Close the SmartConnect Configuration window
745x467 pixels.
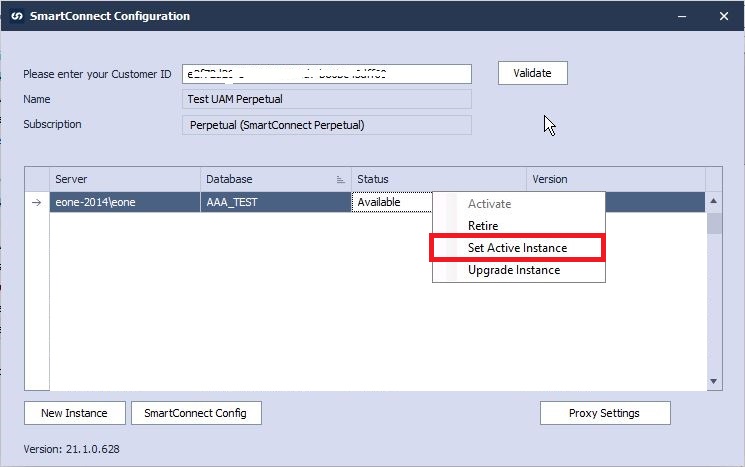point(724,16)
